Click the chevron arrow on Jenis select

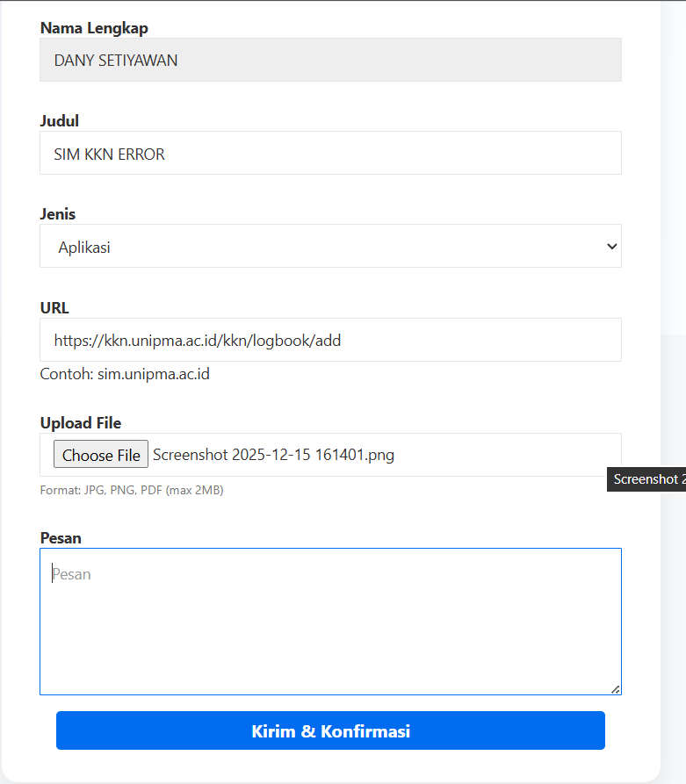(x=612, y=247)
